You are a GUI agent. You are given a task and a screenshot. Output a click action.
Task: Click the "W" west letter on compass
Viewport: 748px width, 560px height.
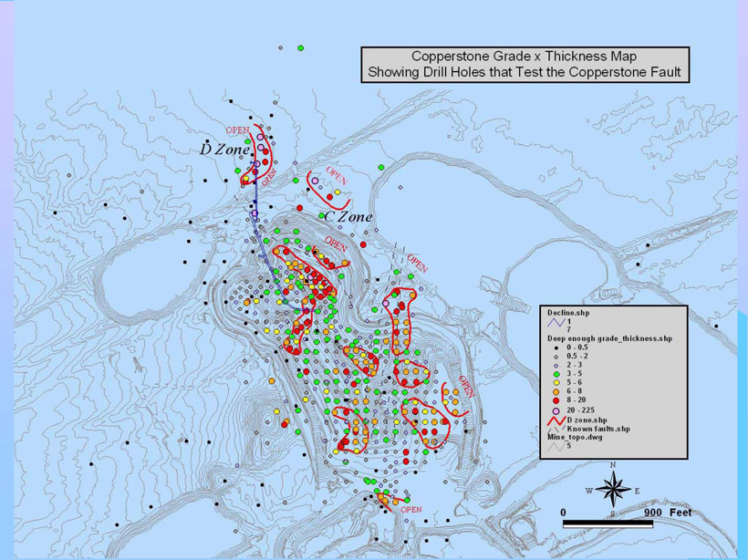589,492
